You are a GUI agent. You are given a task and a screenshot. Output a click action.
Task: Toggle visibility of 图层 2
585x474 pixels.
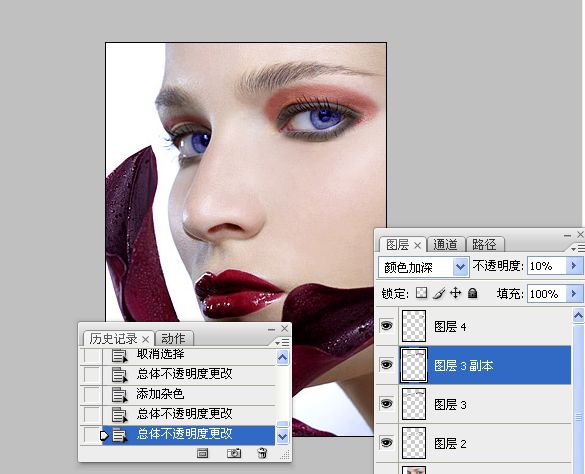pos(387,443)
